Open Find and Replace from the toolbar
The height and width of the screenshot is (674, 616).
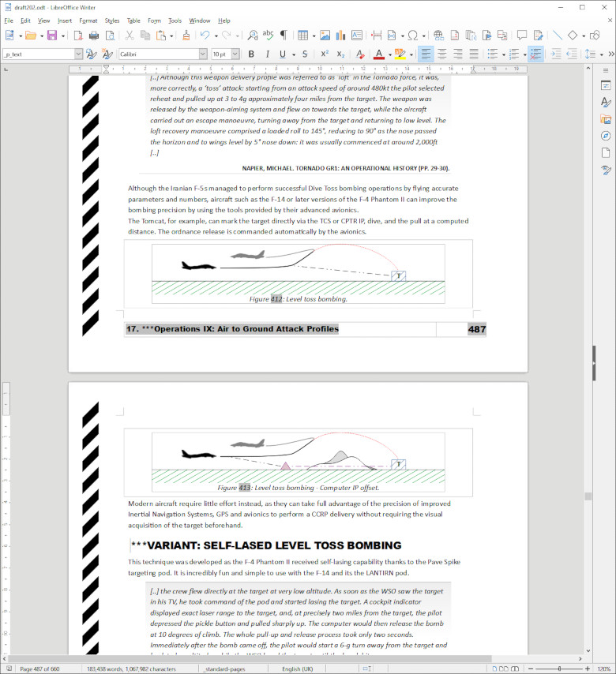[252, 36]
